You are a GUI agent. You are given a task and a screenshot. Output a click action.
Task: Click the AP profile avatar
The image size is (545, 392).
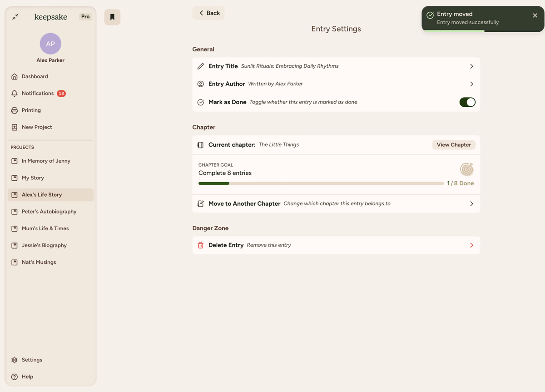tap(50, 44)
